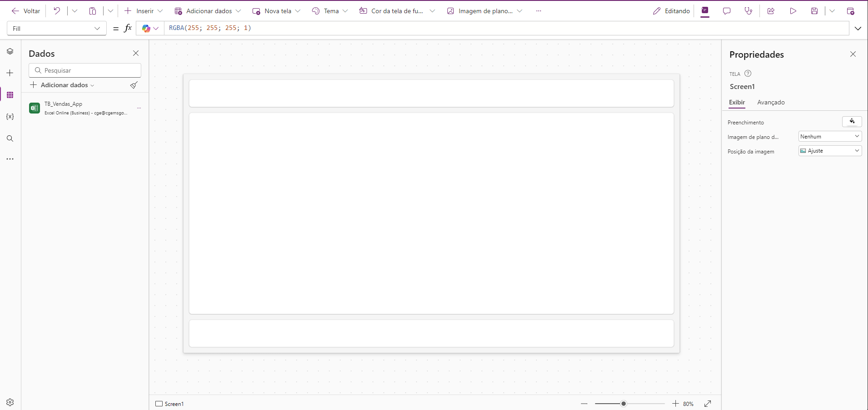This screenshot has width=868, height=410.
Task: Switch to the Avançado tab
Action: coord(771,103)
